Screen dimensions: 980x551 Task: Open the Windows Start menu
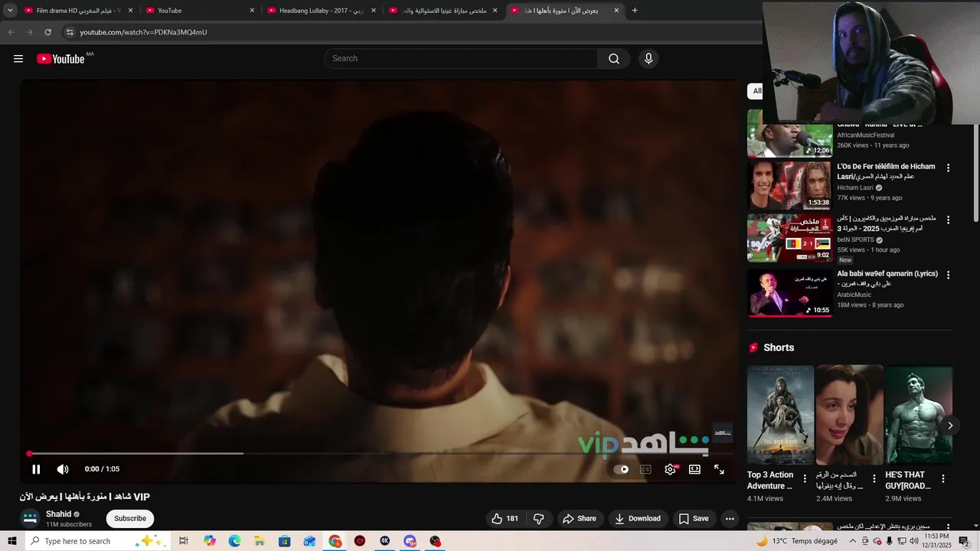[x=12, y=541]
